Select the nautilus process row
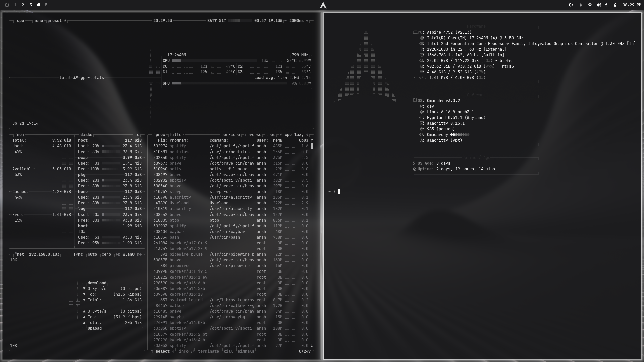 [231, 152]
